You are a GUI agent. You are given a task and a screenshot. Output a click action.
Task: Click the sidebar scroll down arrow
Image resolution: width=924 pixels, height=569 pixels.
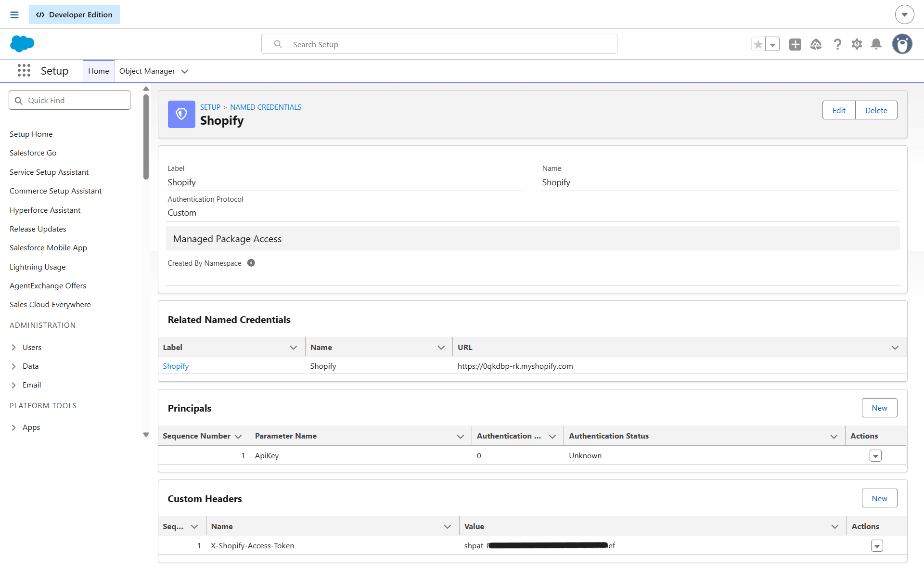146,435
